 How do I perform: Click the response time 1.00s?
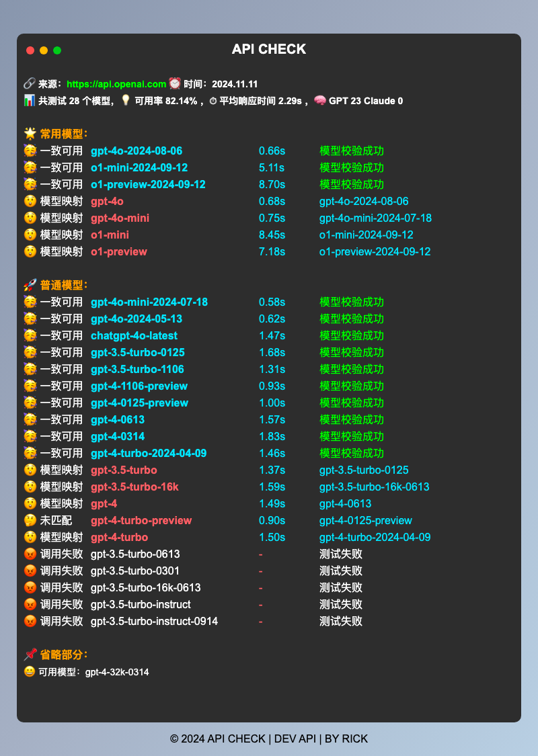[x=272, y=403]
